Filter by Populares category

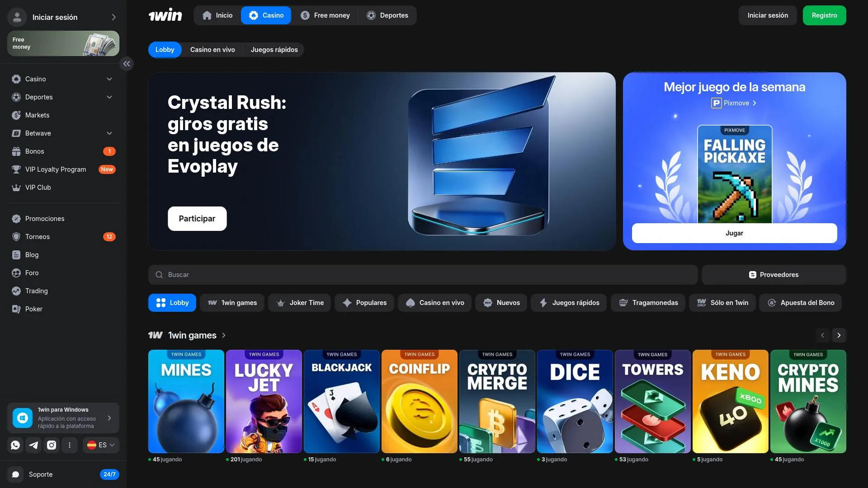point(364,303)
